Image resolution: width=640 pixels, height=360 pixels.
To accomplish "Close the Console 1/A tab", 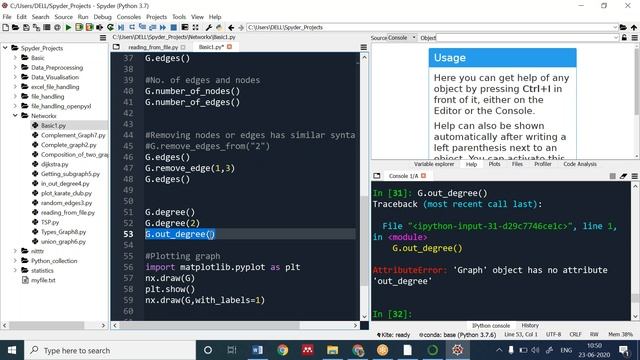I will [x=424, y=176].
